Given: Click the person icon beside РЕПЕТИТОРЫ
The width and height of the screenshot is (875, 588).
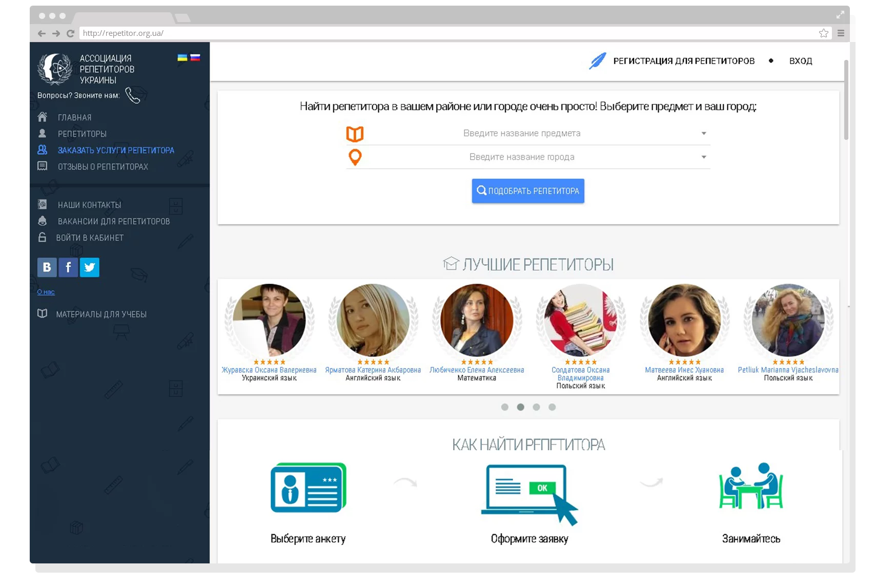Looking at the screenshot, I should click(43, 133).
